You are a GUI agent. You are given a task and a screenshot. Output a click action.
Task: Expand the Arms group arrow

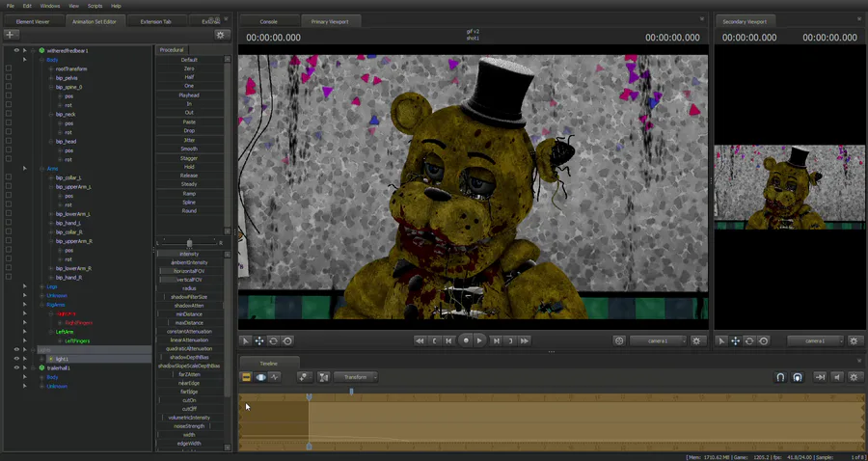[x=25, y=168]
